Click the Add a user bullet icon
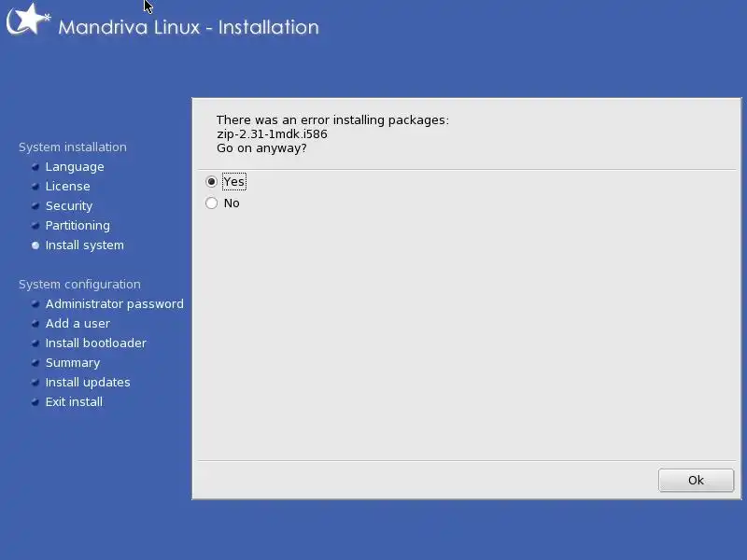This screenshot has height=560, width=747. [35, 323]
